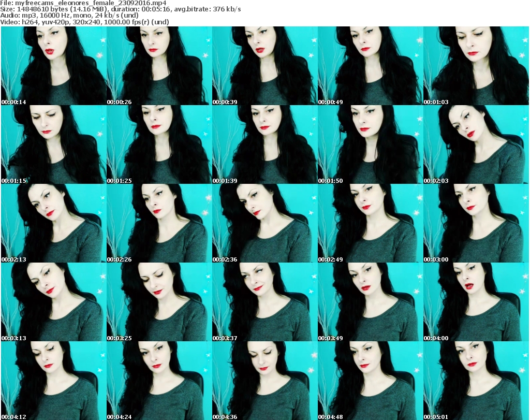Select the thumbnail stamped 00:01:03
Image resolution: width=530 pixels, height=420 pixels.
(476, 66)
